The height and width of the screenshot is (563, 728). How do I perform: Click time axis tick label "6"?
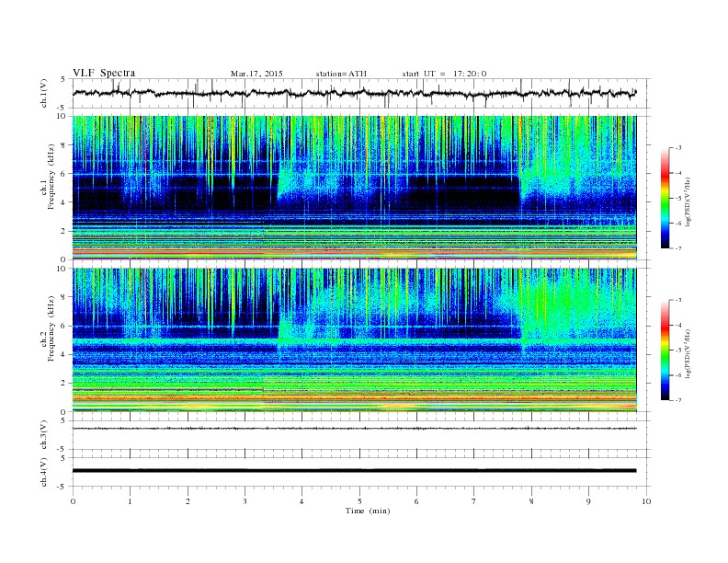click(416, 501)
